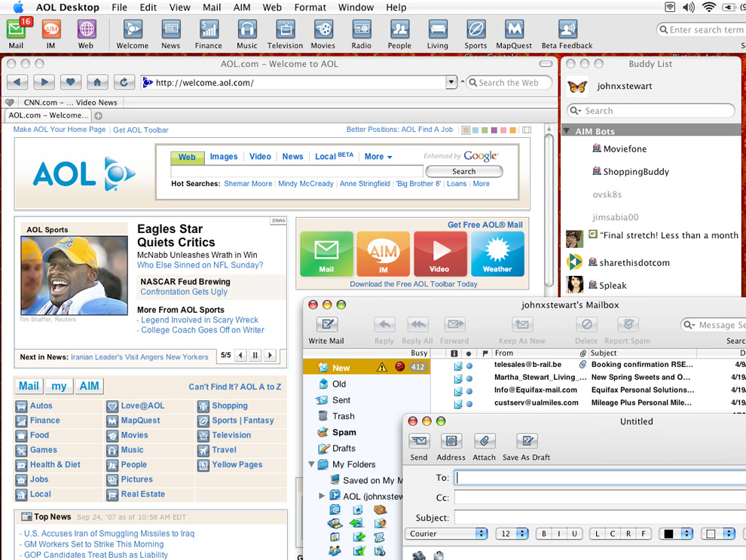This screenshot has width=746, height=560.
Task: Open the Weather tile on AOL page
Action: point(497,254)
